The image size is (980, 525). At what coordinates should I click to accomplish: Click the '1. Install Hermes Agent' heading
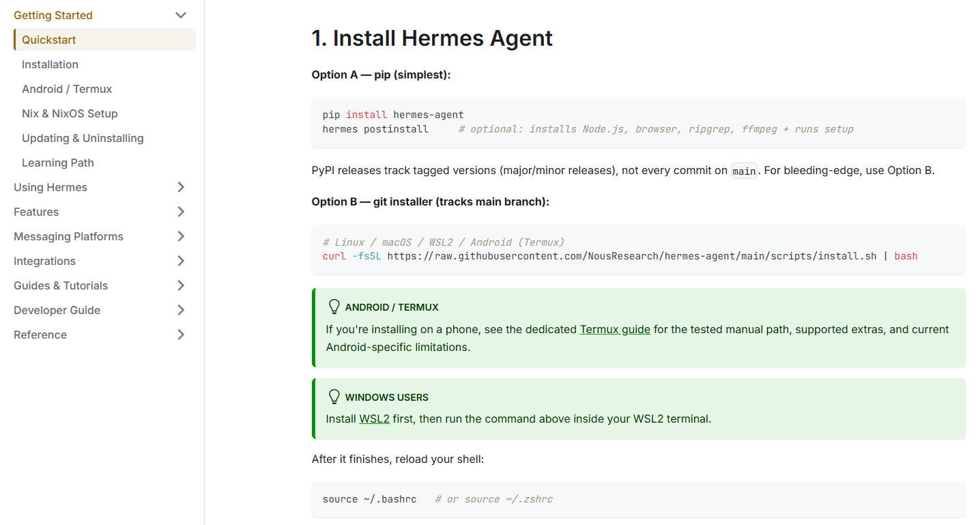pos(432,38)
